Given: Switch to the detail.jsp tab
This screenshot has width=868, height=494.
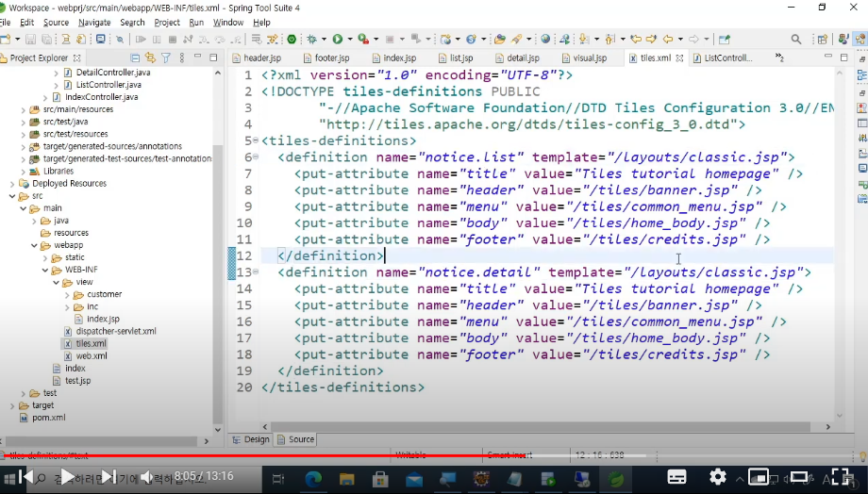Looking at the screenshot, I should click(x=517, y=58).
